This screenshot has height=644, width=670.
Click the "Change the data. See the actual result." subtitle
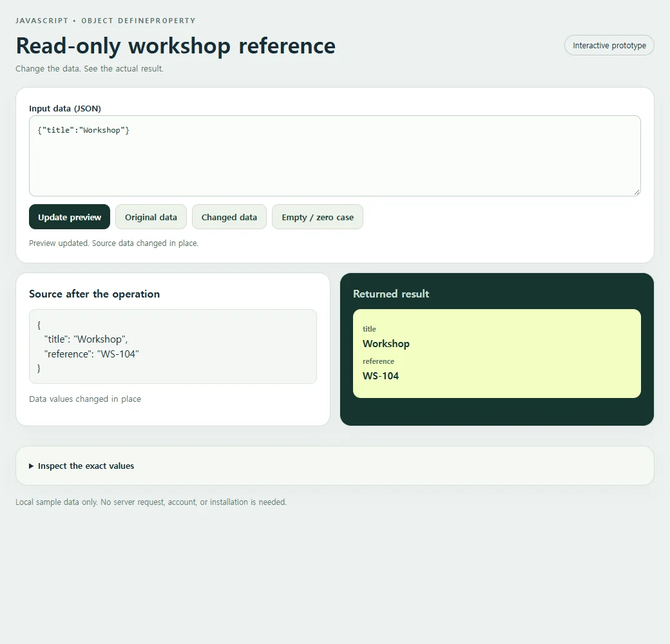click(90, 68)
